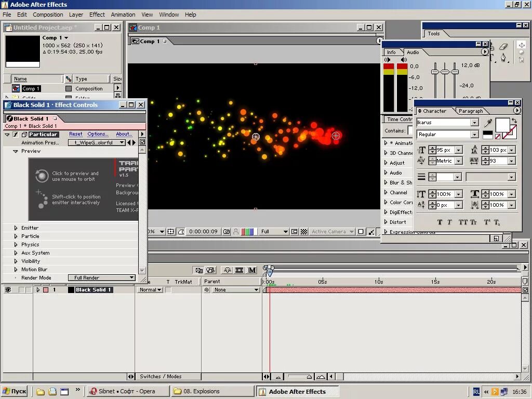Image resolution: width=532 pixels, height=399 pixels.
Task: Toggle the transparency grid checkerboard icon
Action: (304, 231)
